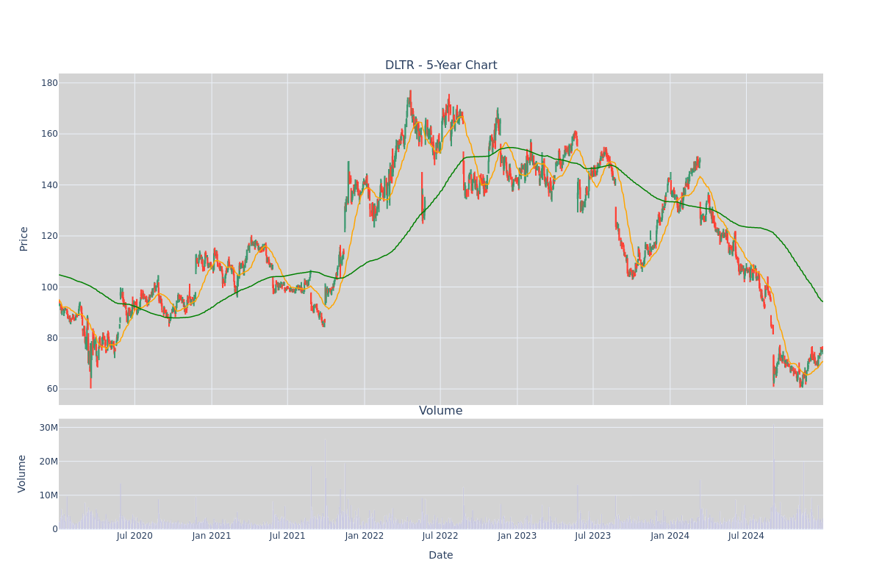Viewport: 882px width, 588px height.
Task: Click the 20M volume axis tick
Action: point(49,462)
